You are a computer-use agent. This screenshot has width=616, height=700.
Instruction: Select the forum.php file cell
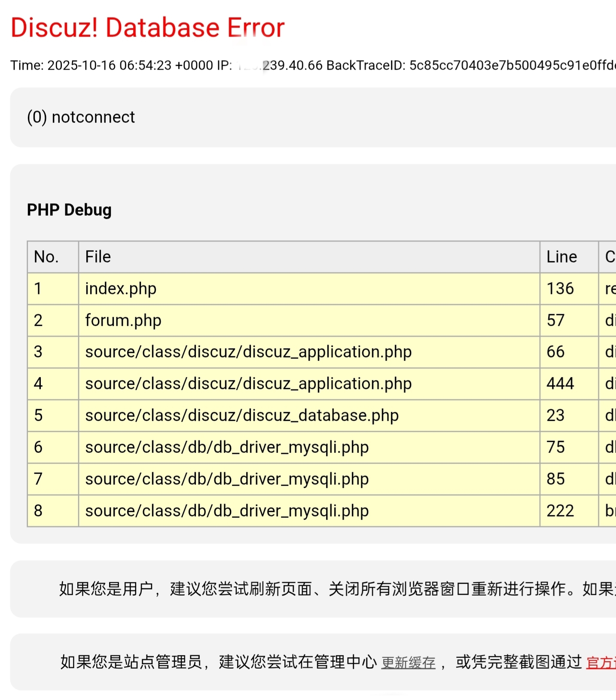click(x=123, y=321)
